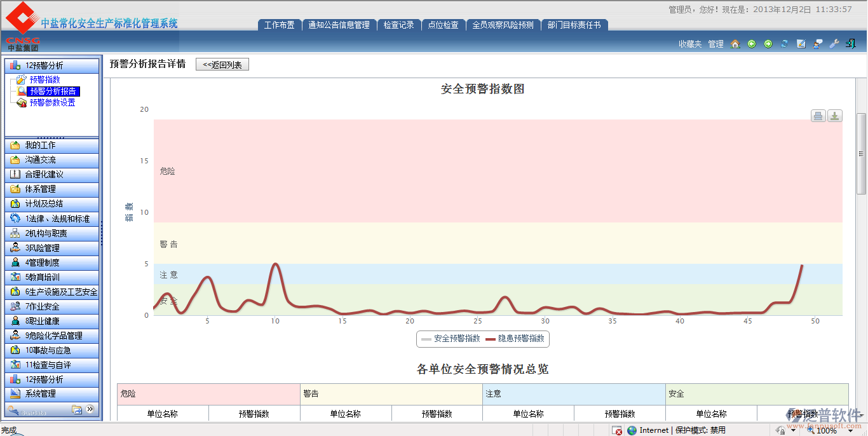Click the folder shortcut icon at the sidebar bottom
Viewport: 868px width, 436px height.
coord(77,410)
